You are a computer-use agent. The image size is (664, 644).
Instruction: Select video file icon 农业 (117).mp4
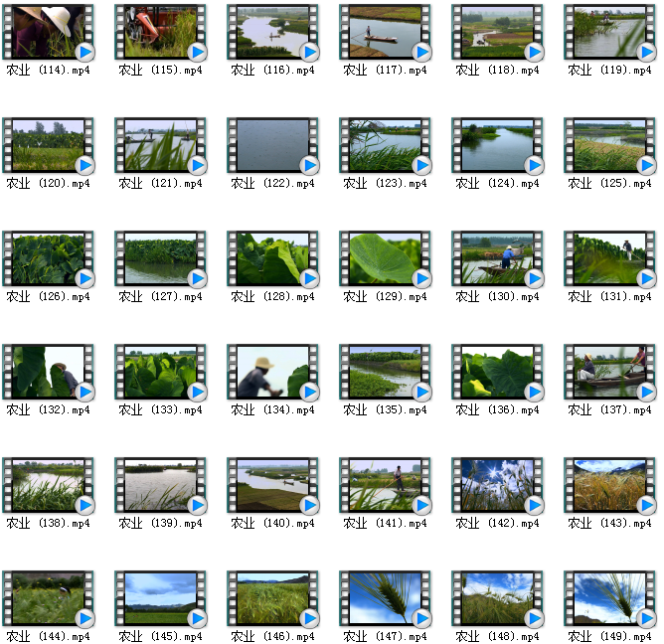coord(385,32)
